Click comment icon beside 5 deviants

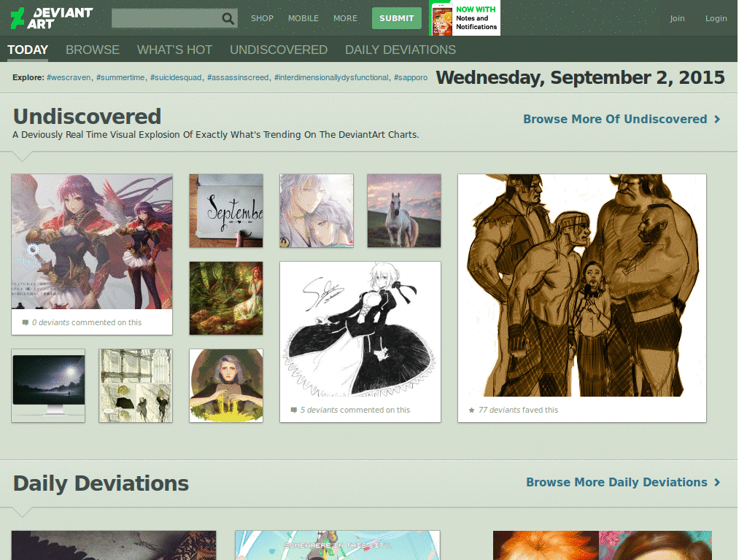294,410
